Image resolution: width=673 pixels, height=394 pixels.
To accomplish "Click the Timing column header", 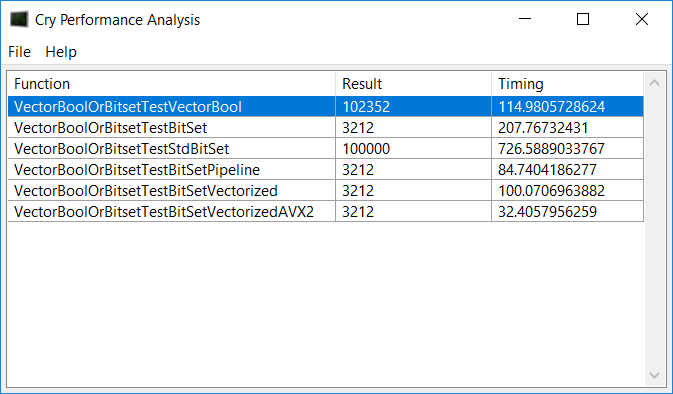I will pos(567,84).
